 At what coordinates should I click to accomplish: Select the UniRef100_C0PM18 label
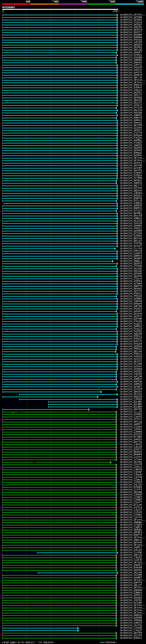131,399
